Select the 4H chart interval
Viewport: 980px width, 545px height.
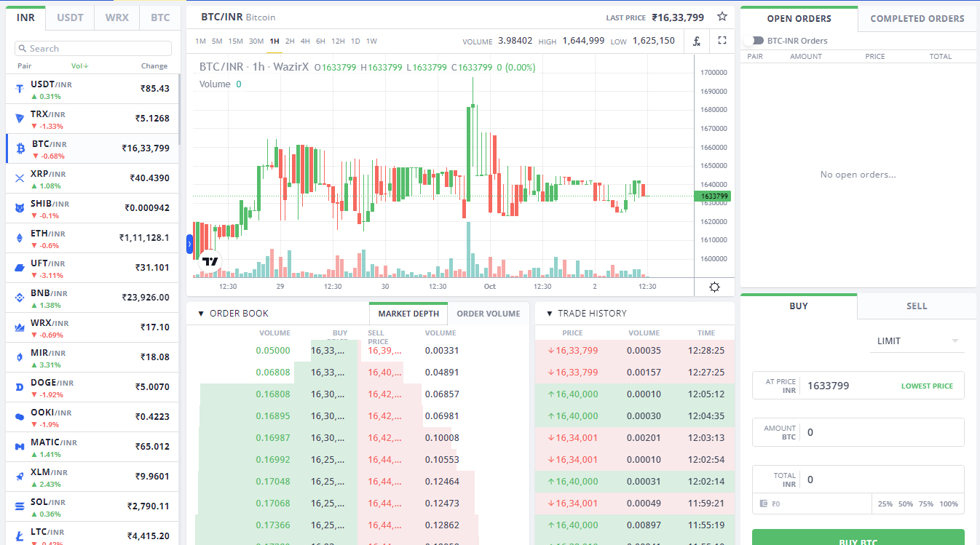coord(305,41)
